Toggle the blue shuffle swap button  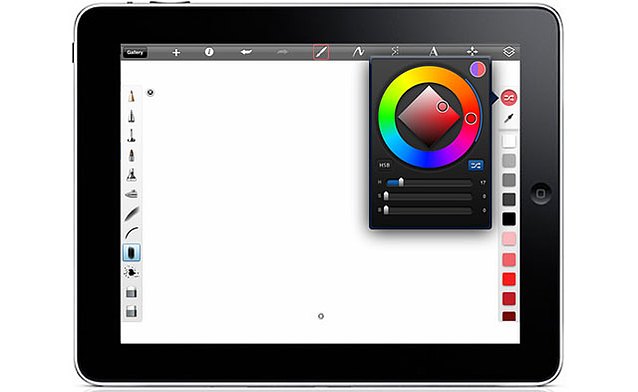(475, 165)
